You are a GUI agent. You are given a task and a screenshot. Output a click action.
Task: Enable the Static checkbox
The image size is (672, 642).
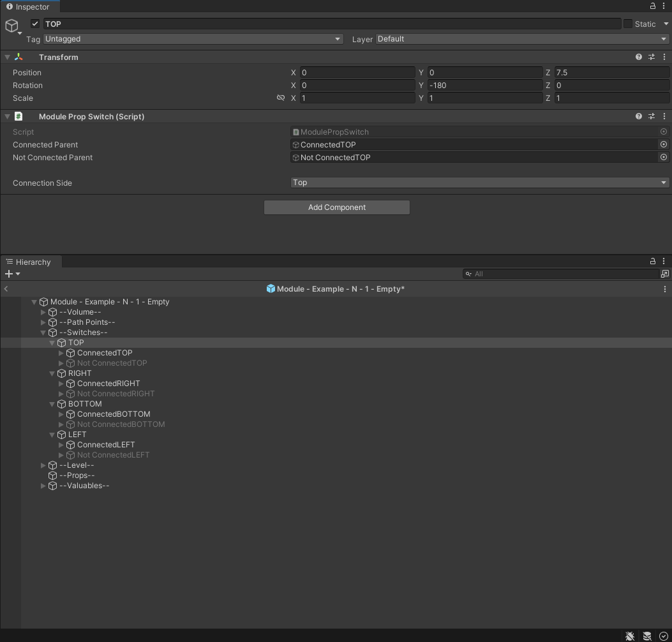coord(629,24)
